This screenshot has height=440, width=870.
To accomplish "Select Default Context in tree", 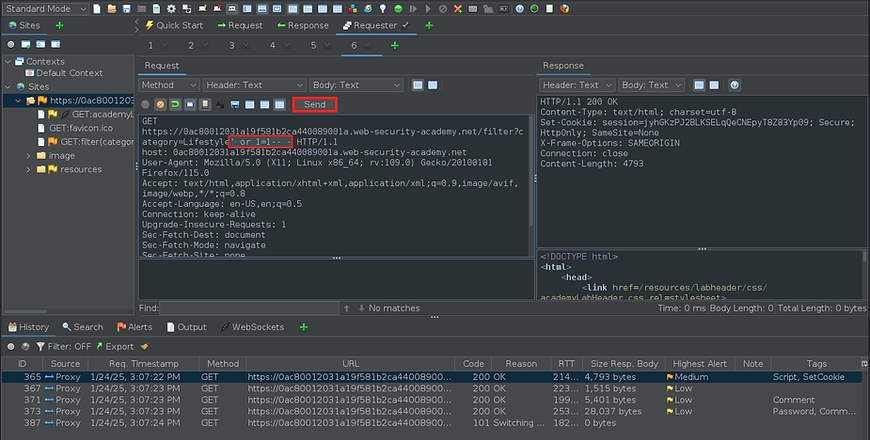I will 64,73.
